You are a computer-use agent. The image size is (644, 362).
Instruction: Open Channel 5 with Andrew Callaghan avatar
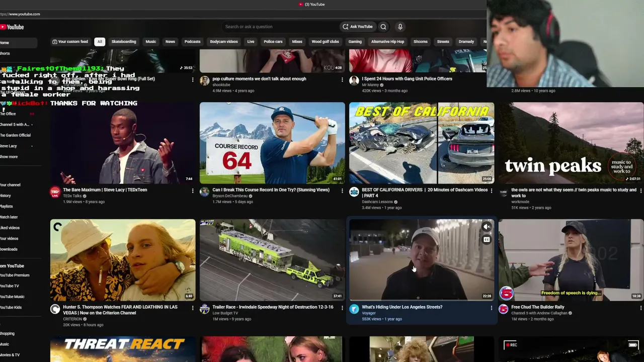(503, 309)
